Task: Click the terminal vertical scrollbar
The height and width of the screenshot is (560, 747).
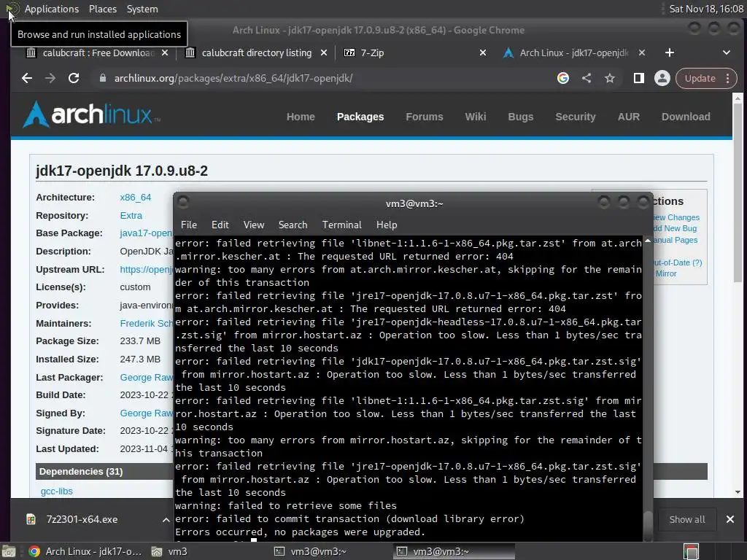Action: coord(648,388)
